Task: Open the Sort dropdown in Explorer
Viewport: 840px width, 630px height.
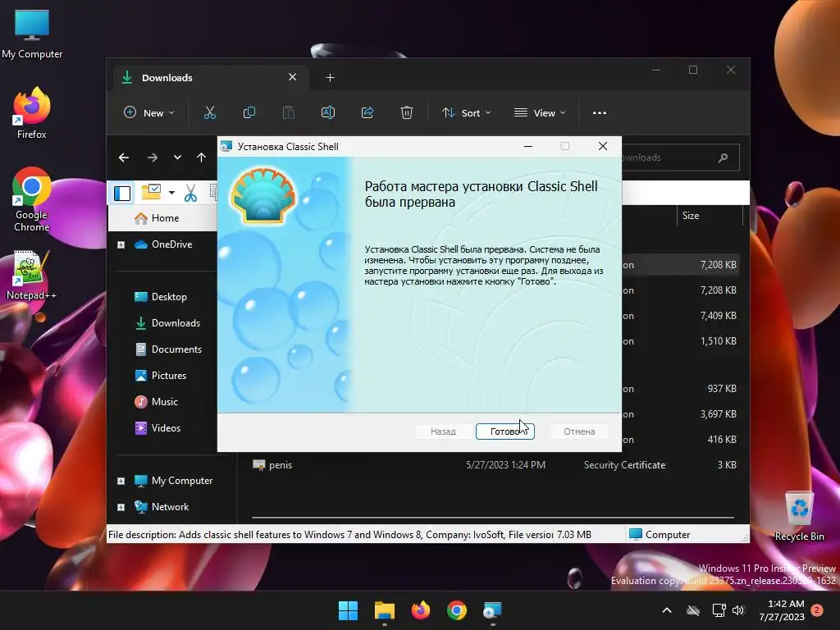Action: point(466,112)
